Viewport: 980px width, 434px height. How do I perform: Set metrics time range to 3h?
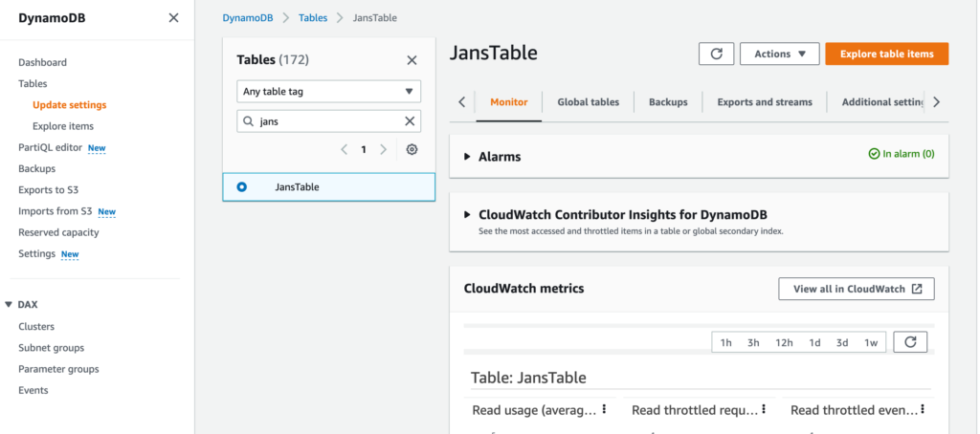pos(753,342)
